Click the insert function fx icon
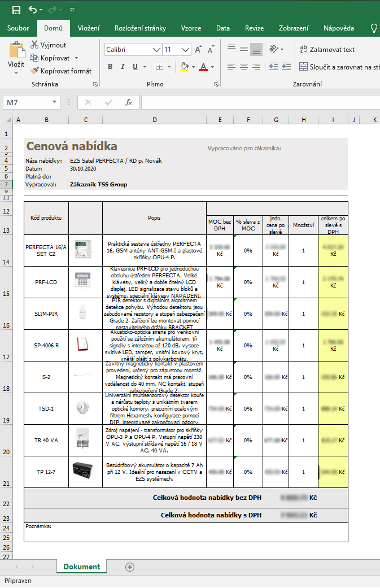Screen dimensions: 380x588 tap(129, 102)
